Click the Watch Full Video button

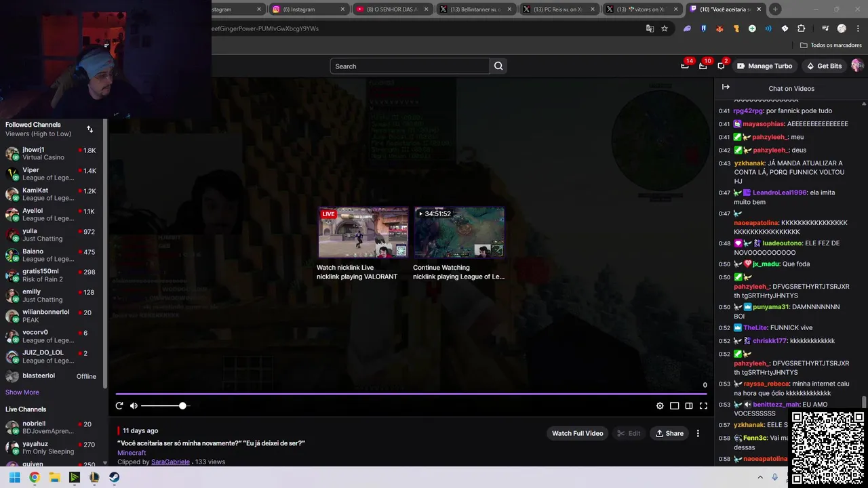pyautogui.click(x=577, y=433)
